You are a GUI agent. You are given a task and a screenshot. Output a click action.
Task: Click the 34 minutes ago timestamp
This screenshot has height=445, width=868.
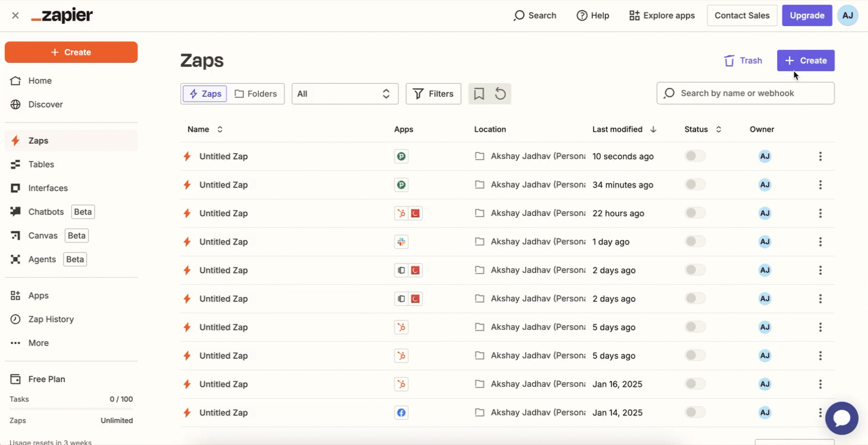click(623, 185)
